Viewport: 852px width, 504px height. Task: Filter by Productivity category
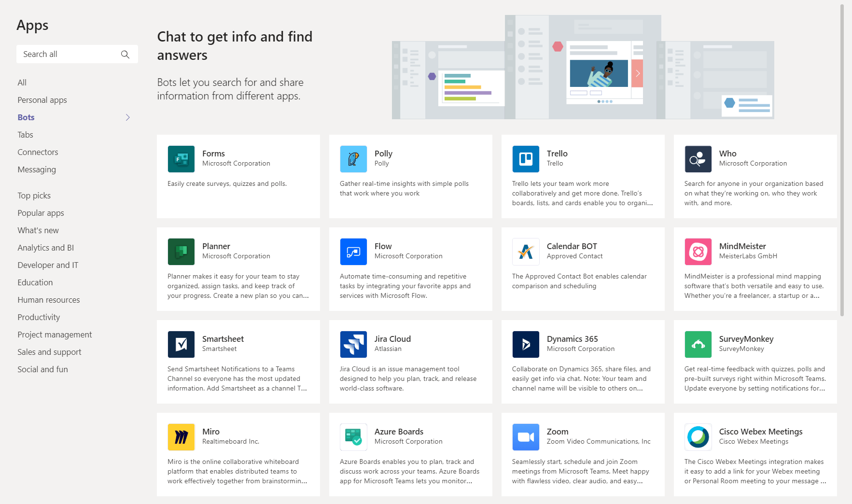pyautogui.click(x=39, y=317)
